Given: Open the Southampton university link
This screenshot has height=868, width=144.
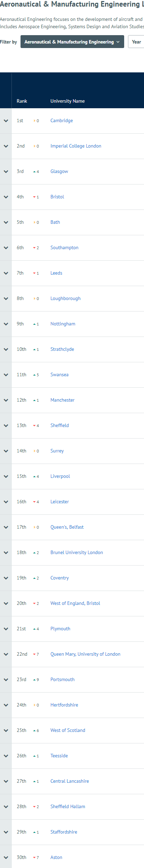Looking at the screenshot, I should 64,248.
